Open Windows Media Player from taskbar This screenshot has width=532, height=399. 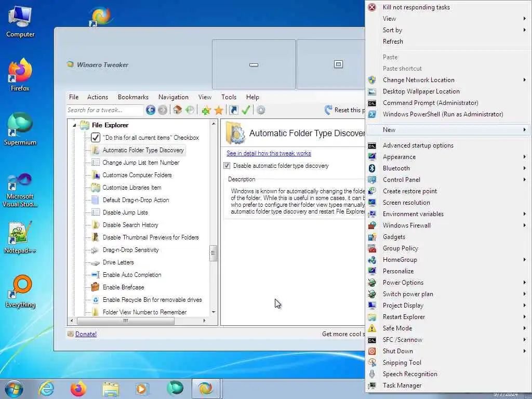point(142,389)
